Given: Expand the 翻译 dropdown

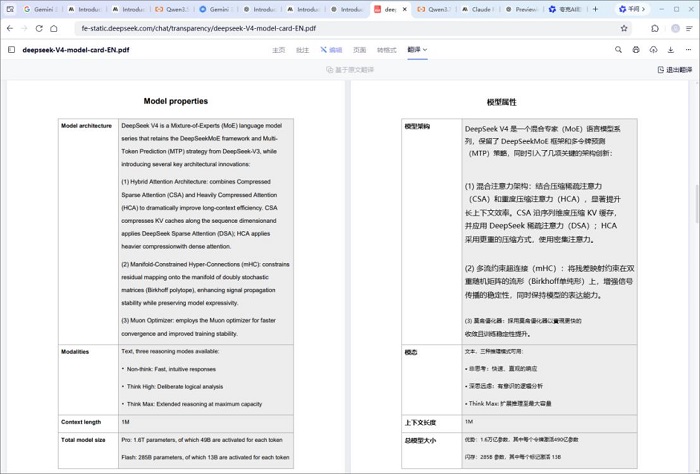Looking at the screenshot, I should click(417, 50).
